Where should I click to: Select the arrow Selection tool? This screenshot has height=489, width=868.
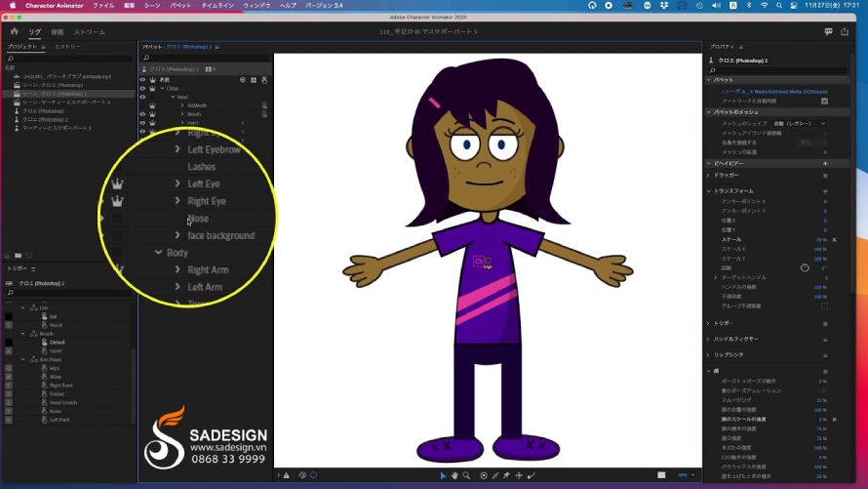coord(443,475)
